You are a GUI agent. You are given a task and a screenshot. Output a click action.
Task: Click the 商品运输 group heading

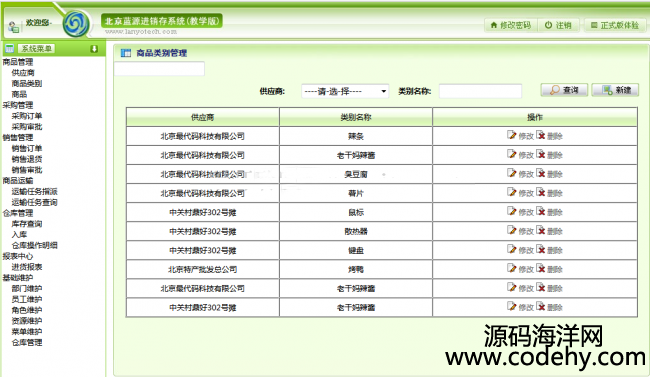tap(18, 180)
